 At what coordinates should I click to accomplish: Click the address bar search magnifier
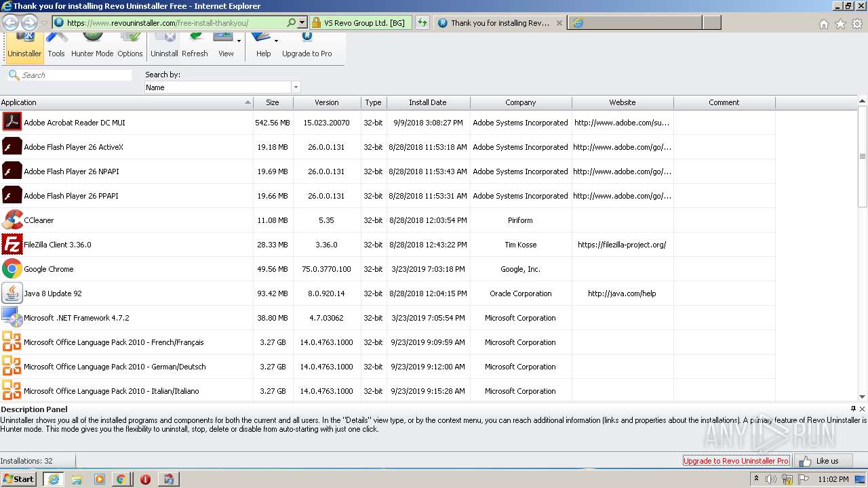click(291, 22)
